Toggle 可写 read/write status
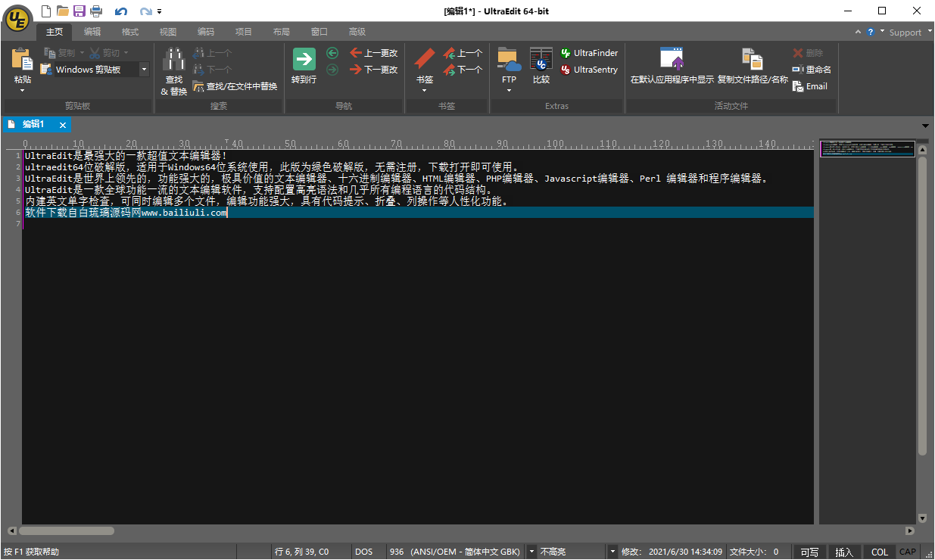 pos(809,552)
